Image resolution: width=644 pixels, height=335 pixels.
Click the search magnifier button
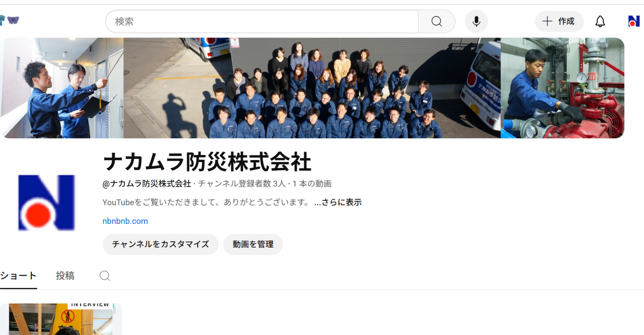pyautogui.click(x=436, y=21)
